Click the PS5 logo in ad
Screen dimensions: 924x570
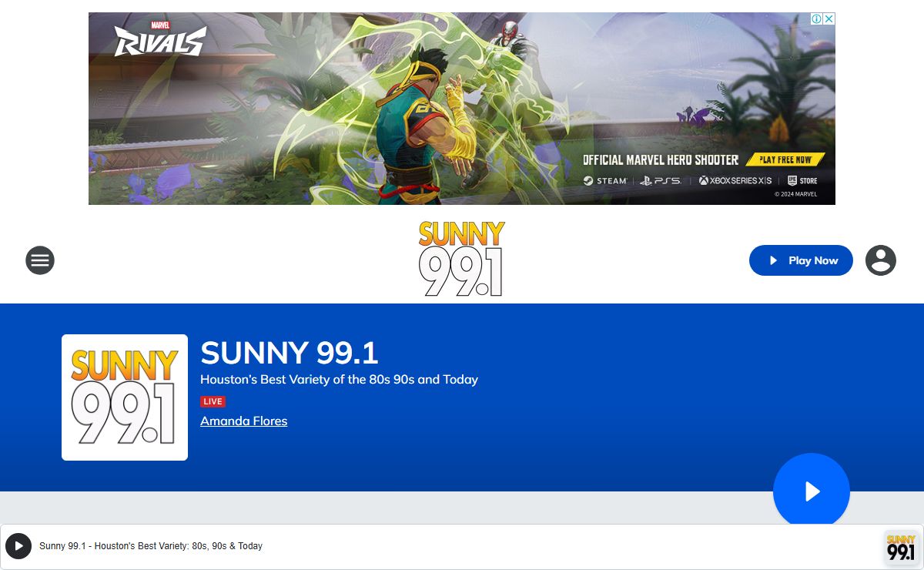[x=661, y=181]
